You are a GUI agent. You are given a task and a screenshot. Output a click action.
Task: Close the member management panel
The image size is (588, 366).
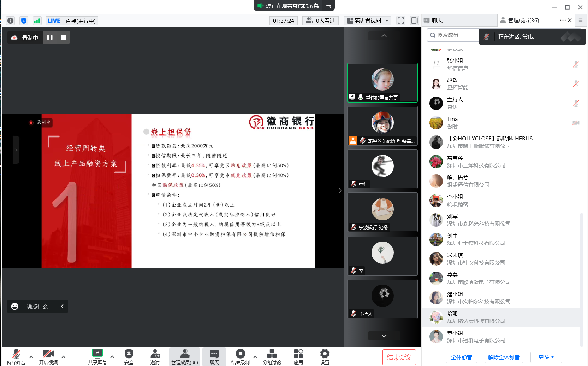(x=570, y=20)
